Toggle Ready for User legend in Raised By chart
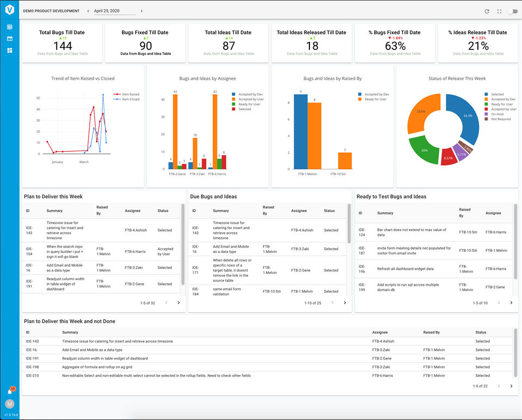The image size is (522, 420). pos(372,99)
